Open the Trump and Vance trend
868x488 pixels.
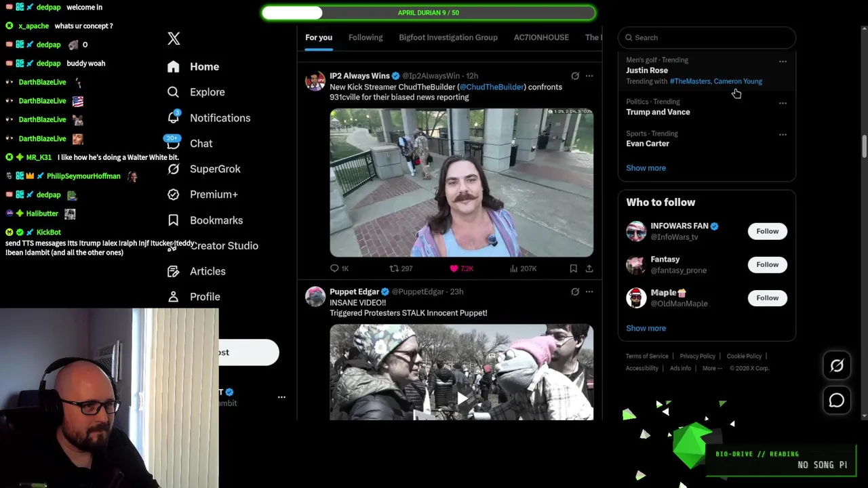tap(658, 112)
